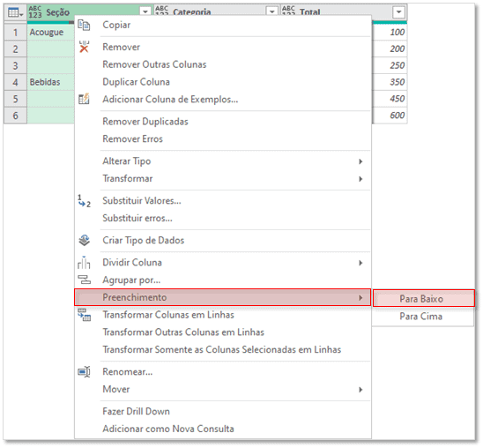
Task: Click the Adicionar Coluna de Exemplos icon
Action: click(84, 100)
